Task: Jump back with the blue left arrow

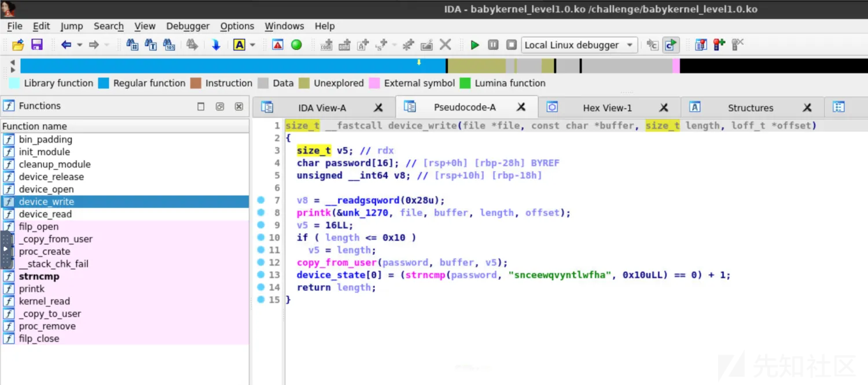Action: coord(66,45)
